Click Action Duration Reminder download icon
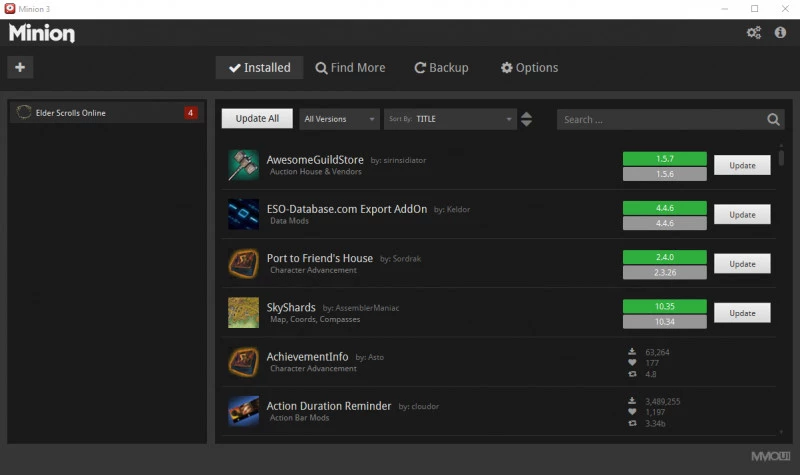This screenshot has width=800, height=475. (x=632, y=401)
